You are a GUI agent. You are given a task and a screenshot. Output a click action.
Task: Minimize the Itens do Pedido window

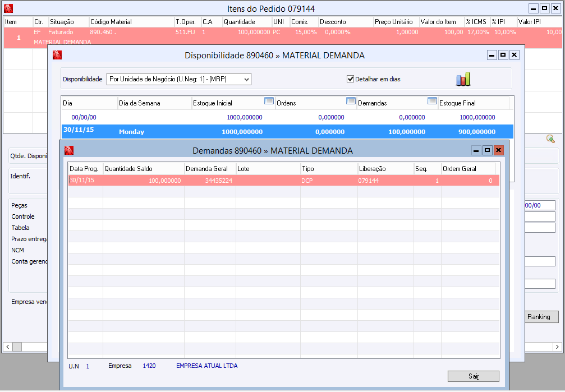[x=533, y=8]
